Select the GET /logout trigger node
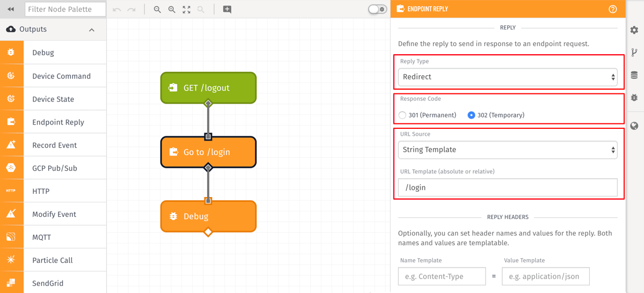The width and height of the screenshot is (644, 293). tap(208, 87)
